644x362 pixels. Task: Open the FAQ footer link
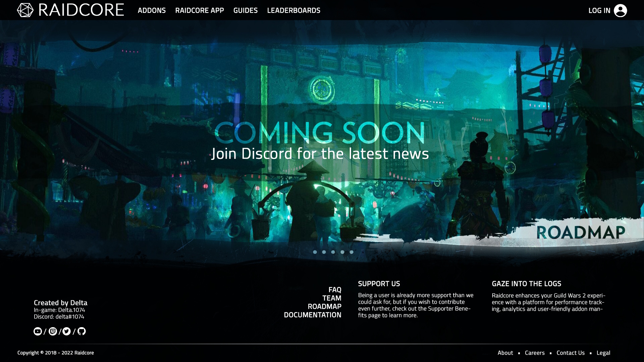click(335, 290)
